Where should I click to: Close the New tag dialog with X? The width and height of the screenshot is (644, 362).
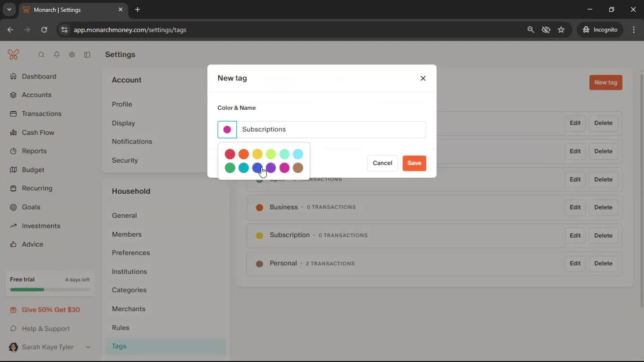coord(423,78)
